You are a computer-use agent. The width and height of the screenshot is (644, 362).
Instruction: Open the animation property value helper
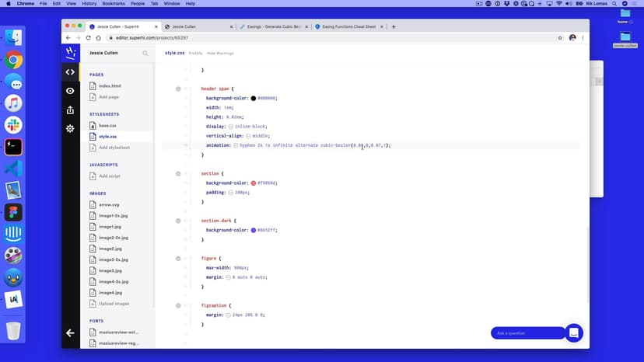[236, 145]
